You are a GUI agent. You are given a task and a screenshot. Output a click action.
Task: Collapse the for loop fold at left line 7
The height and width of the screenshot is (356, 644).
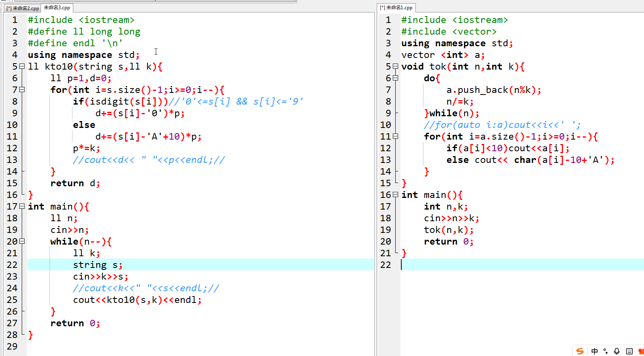pos(22,90)
